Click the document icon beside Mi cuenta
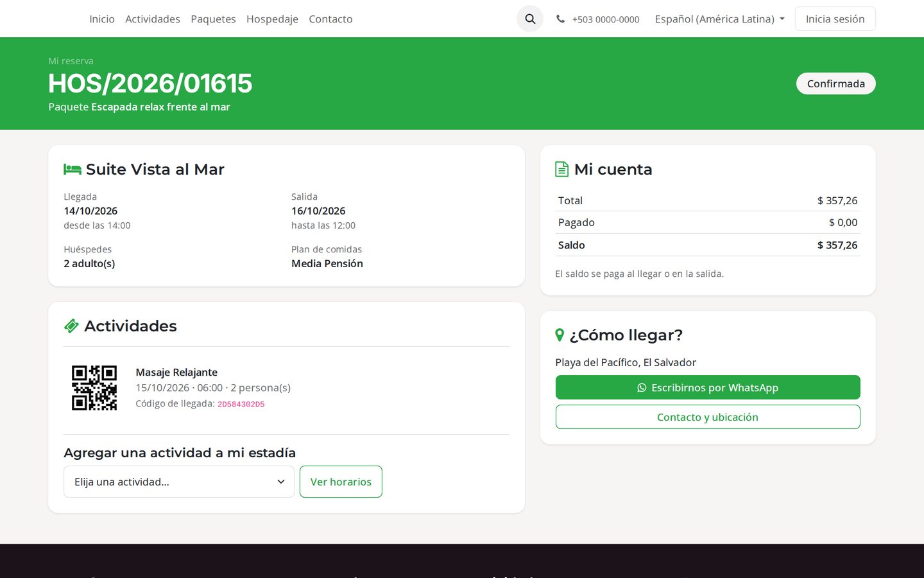This screenshot has width=924, height=578. [x=561, y=169]
